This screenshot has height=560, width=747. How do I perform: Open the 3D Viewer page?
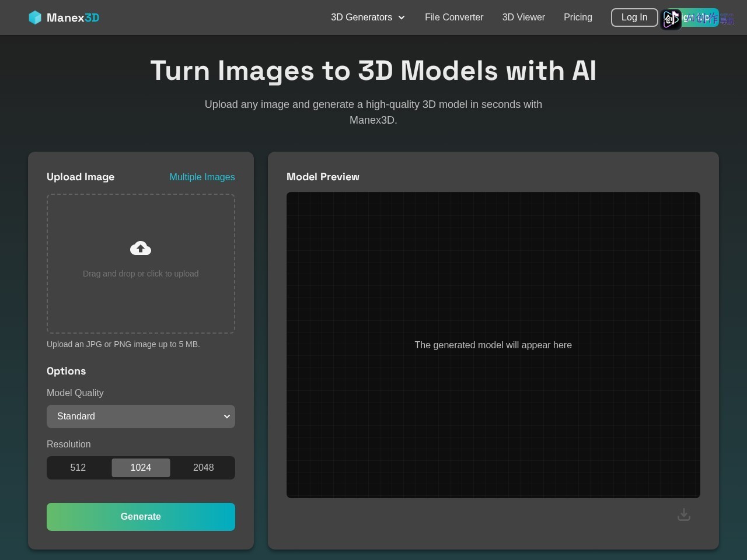click(523, 17)
